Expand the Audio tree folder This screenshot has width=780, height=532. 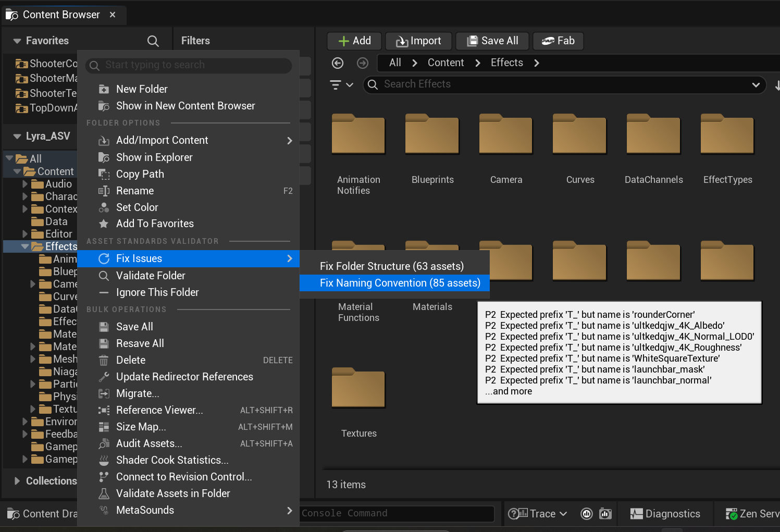coord(24,184)
